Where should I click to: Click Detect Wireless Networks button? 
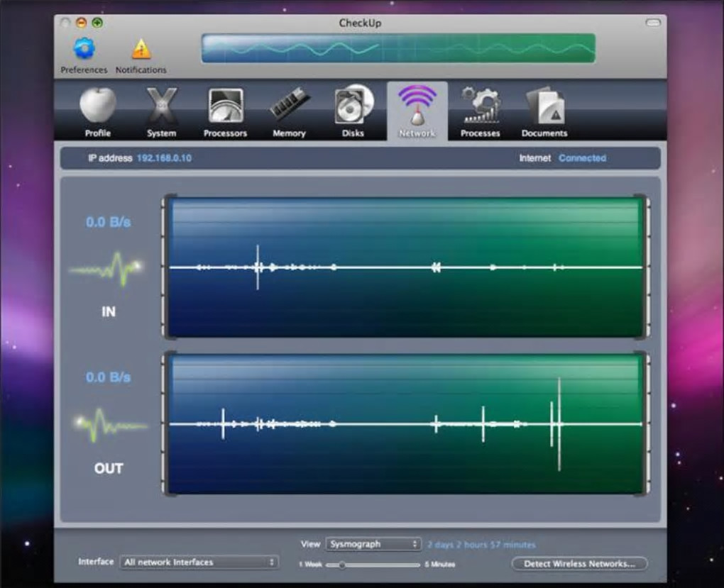point(579,564)
